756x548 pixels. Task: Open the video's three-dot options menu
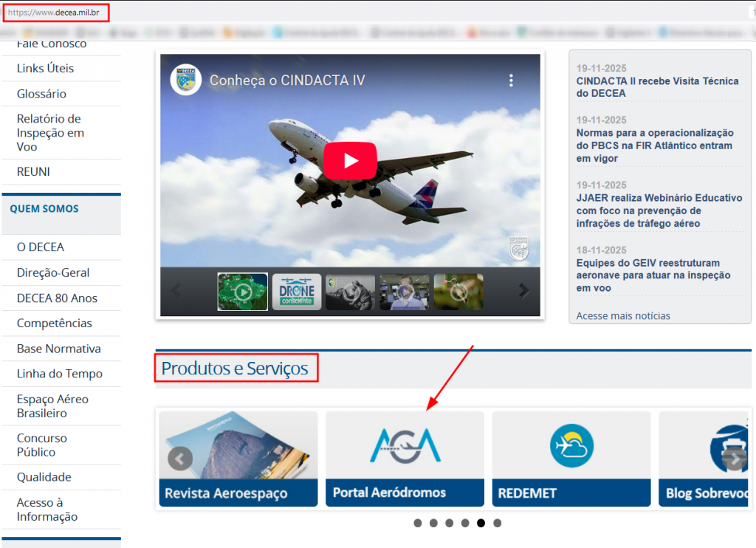pyautogui.click(x=510, y=81)
